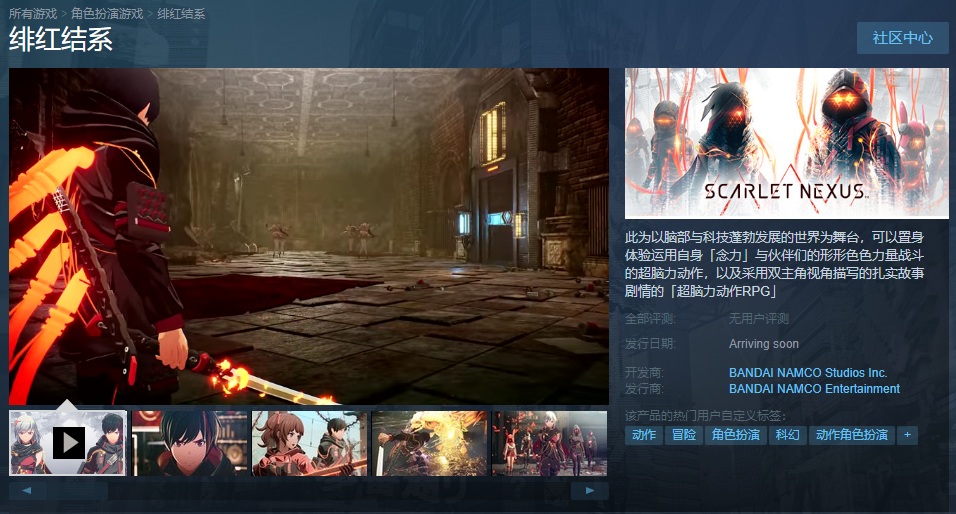The image size is (956, 514).
Task: Open 角色扮演游戏 breadcrumb category
Action: tap(106, 14)
